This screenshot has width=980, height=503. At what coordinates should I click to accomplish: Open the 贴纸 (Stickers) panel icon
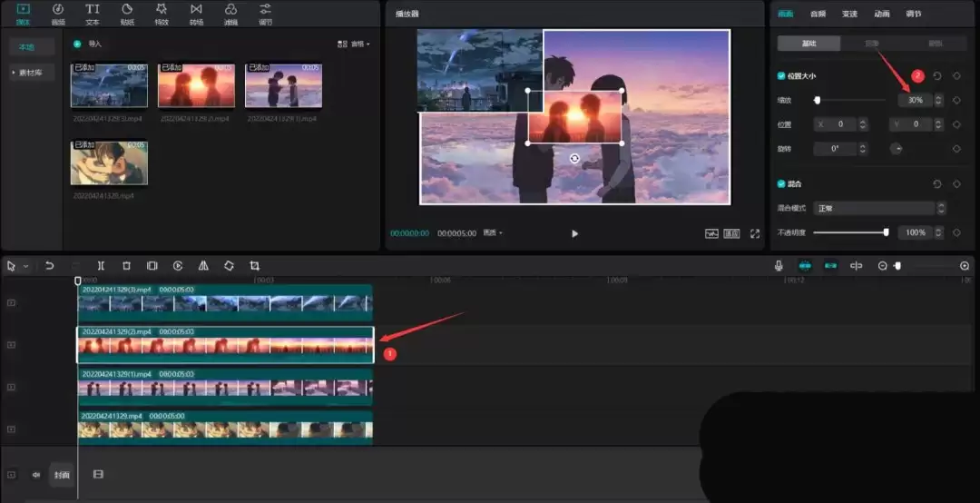tap(127, 13)
